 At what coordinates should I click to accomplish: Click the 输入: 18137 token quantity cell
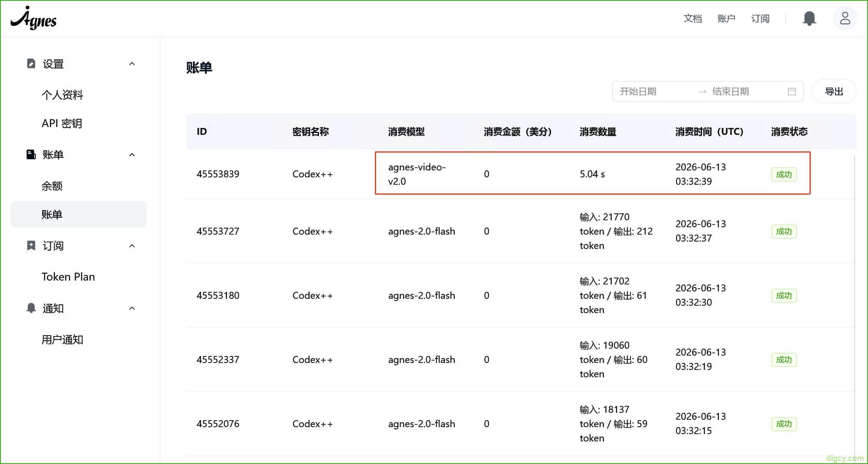tap(614, 424)
